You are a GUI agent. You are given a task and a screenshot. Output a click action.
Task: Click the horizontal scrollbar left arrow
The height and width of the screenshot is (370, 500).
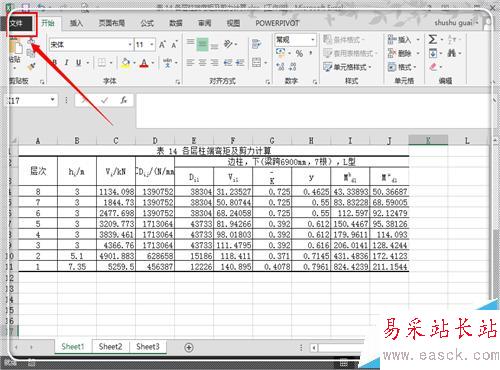314,348
